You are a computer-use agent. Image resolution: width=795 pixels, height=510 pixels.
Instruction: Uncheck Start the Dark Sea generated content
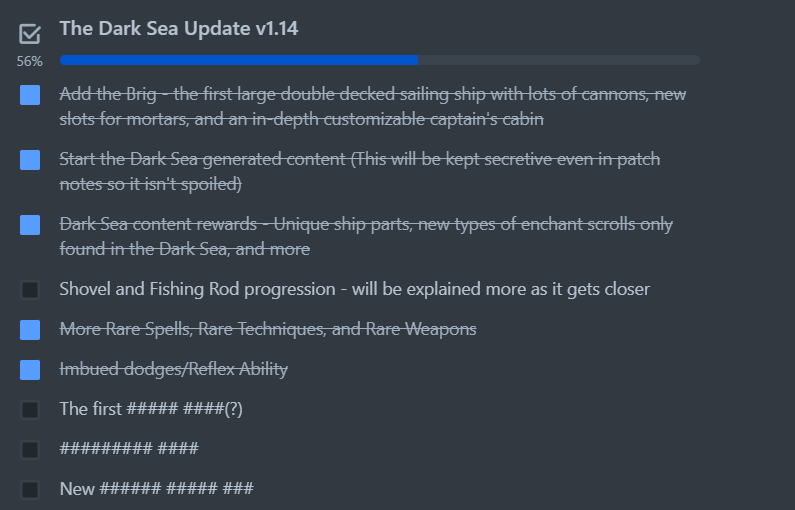pyautogui.click(x=30, y=160)
